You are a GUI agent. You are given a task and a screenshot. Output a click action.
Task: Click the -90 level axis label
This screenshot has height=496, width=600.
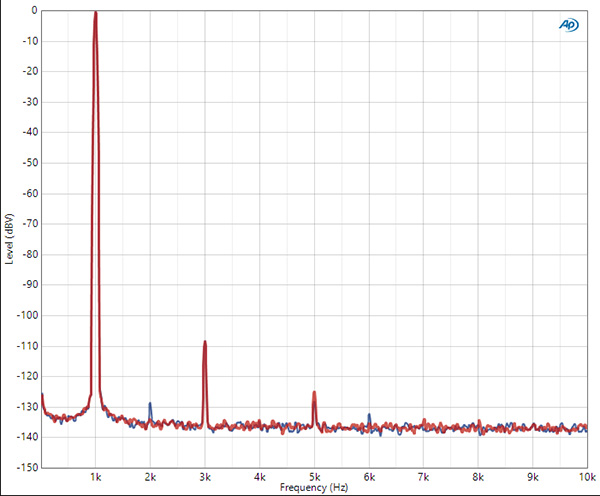pyautogui.click(x=30, y=284)
